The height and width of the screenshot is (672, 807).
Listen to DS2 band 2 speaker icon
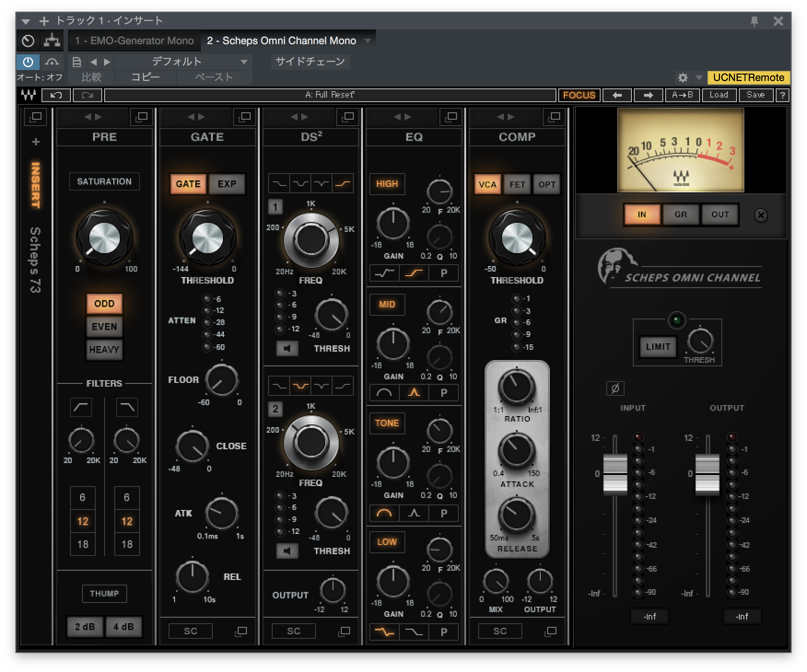tap(287, 551)
